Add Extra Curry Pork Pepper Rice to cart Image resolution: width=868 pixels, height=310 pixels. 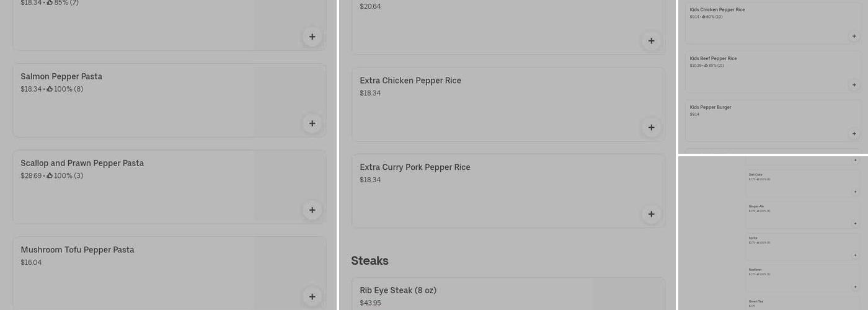(651, 215)
